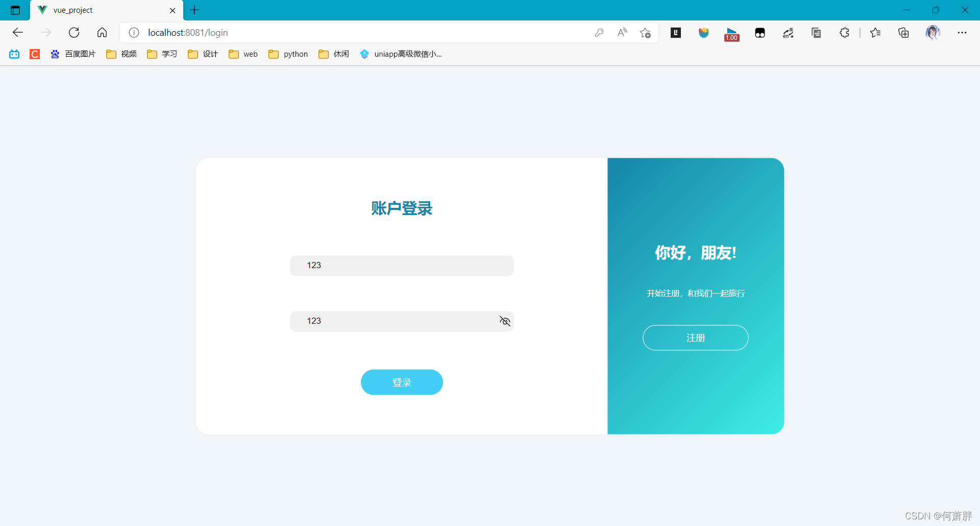Open the extensions puzzle icon
980x526 pixels.
(x=844, y=32)
